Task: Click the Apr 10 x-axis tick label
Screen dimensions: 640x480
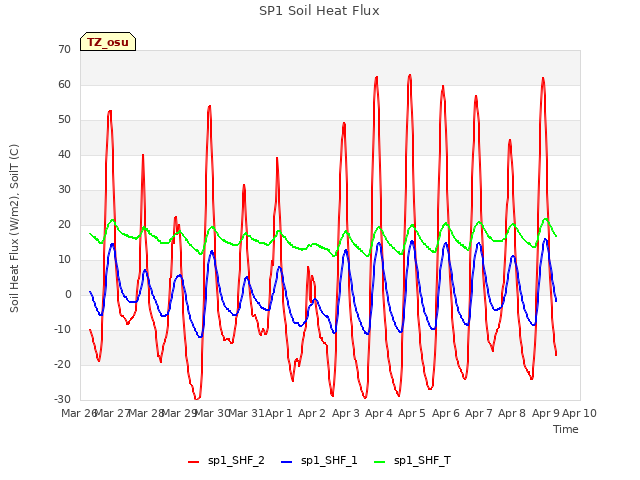Action: pyautogui.click(x=580, y=413)
